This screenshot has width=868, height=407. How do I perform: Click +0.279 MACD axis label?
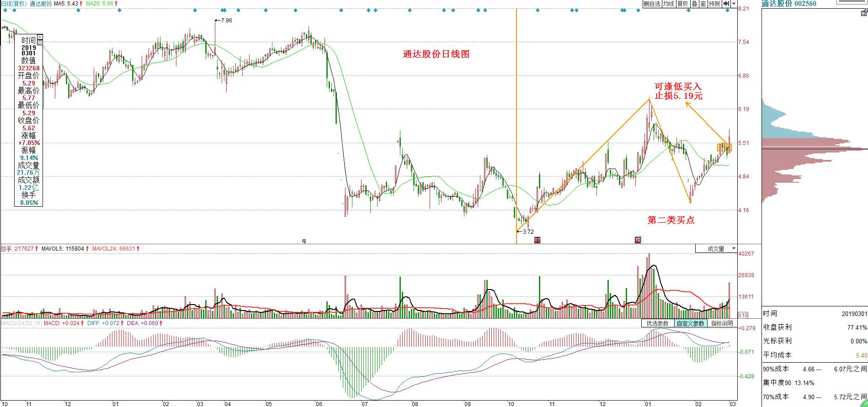pos(746,328)
